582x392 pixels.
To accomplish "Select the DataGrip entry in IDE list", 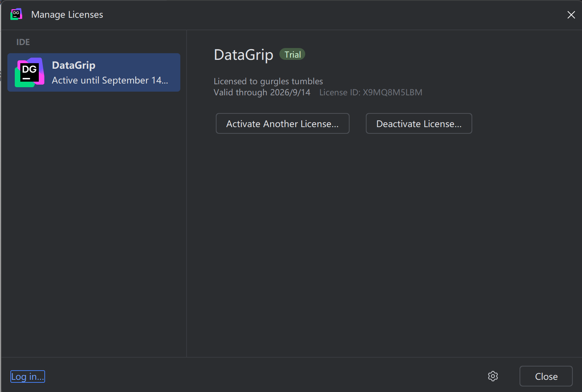I will point(94,72).
